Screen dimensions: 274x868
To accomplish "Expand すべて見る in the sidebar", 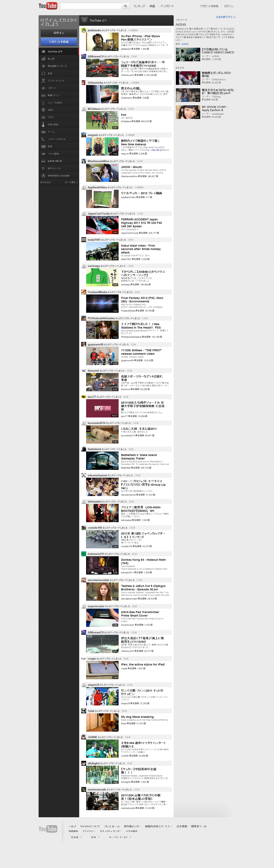I will 71,182.
